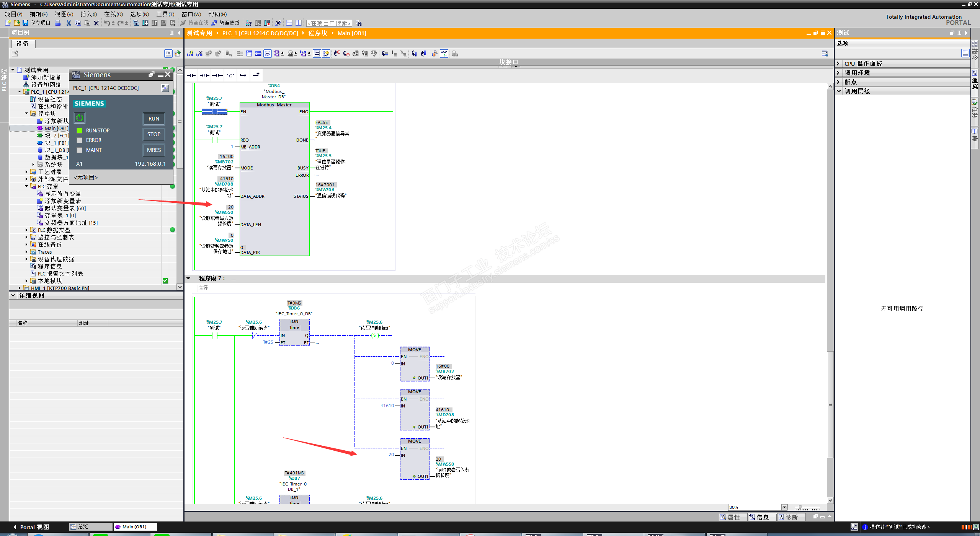This screenshot has height=536, width=980.
Task: Click the power button on PLCSIM
Action: pos(80,118)
